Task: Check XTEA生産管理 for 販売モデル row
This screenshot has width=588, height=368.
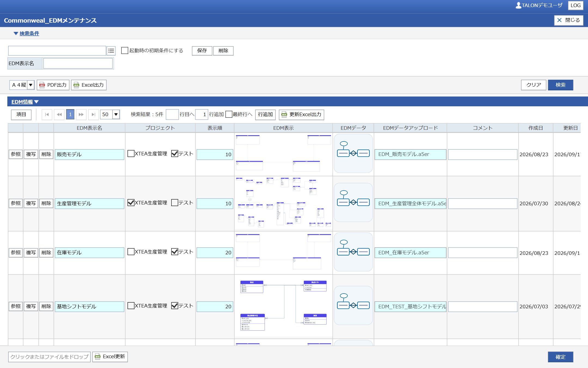Action: click(x=131, y=154)
